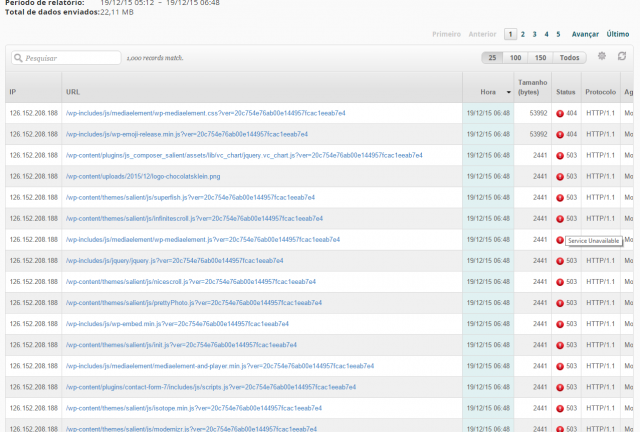Open the table settings gear icon
Image resolution: width=640 pixels, height=432 pixels.
tap(602, 56)
